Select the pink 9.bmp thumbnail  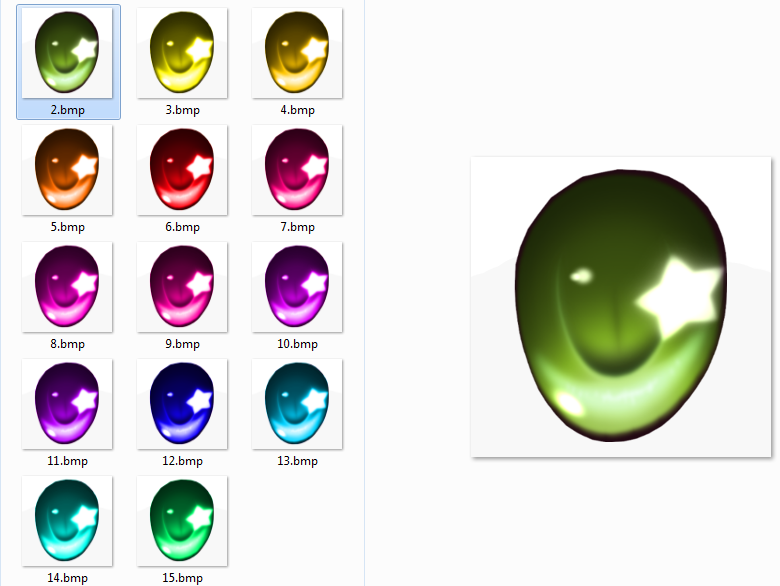pos(182,287)
